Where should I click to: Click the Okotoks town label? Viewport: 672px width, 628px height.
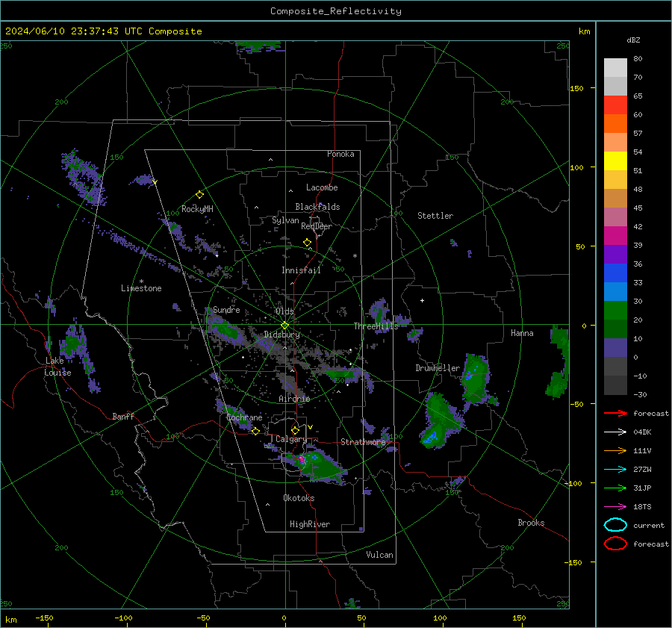pos(299,497)
